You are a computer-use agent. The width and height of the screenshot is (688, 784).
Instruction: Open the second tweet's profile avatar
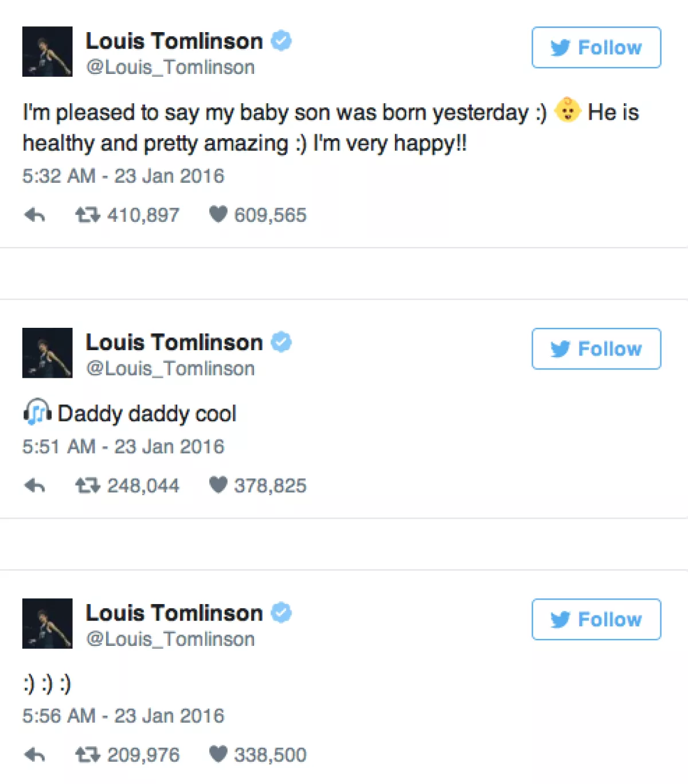tap(48, 353)
